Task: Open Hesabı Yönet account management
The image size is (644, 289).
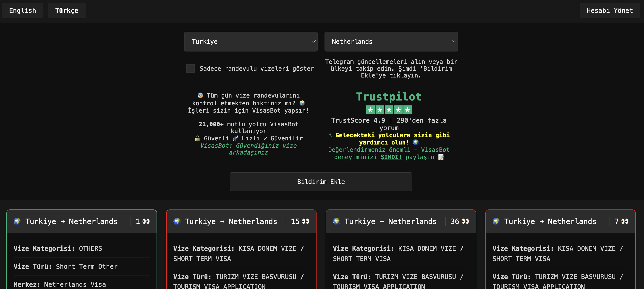Action: [610, 10]
